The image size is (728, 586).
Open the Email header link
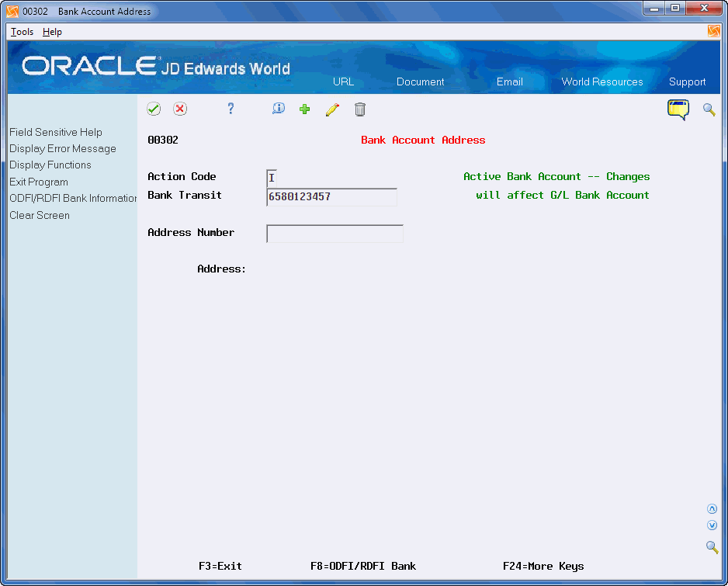(x=509, y=81)
